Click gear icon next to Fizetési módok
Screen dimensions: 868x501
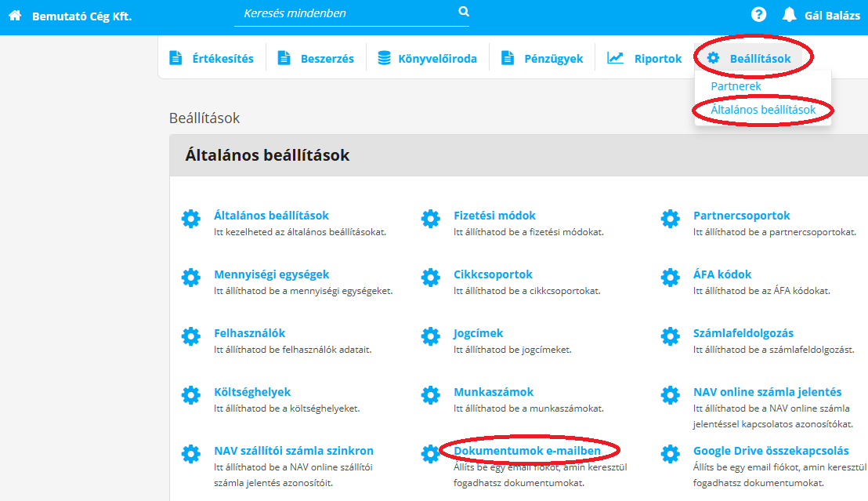[431, 219]
